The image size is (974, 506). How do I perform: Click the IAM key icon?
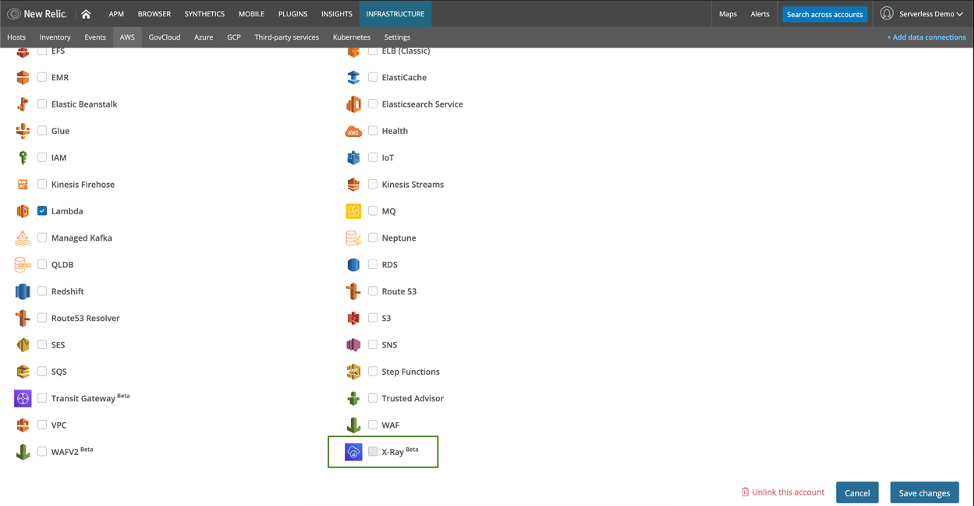tap(23, 158)
